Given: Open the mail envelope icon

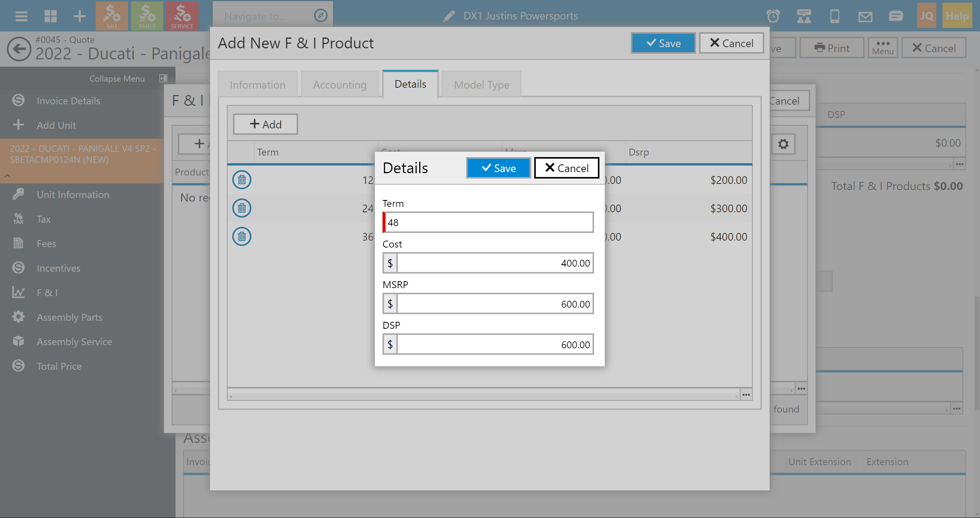Looking at the screenshot, I should point(865,16).
